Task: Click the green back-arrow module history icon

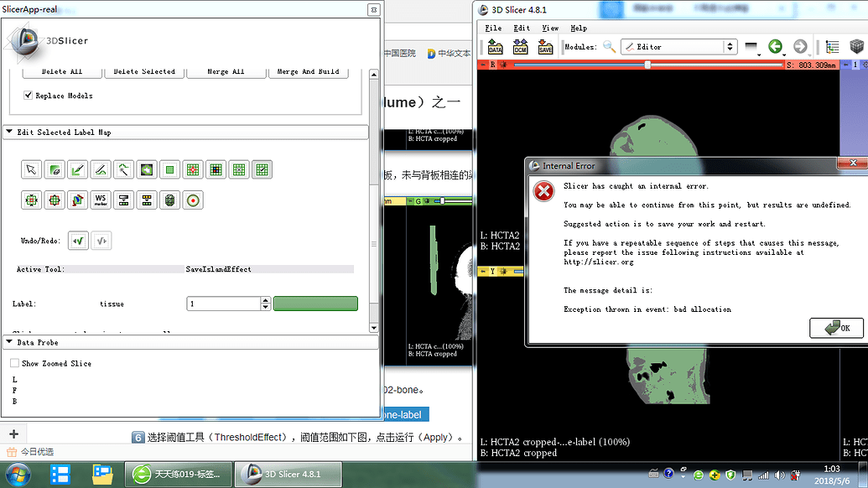Action: [775, 47]
